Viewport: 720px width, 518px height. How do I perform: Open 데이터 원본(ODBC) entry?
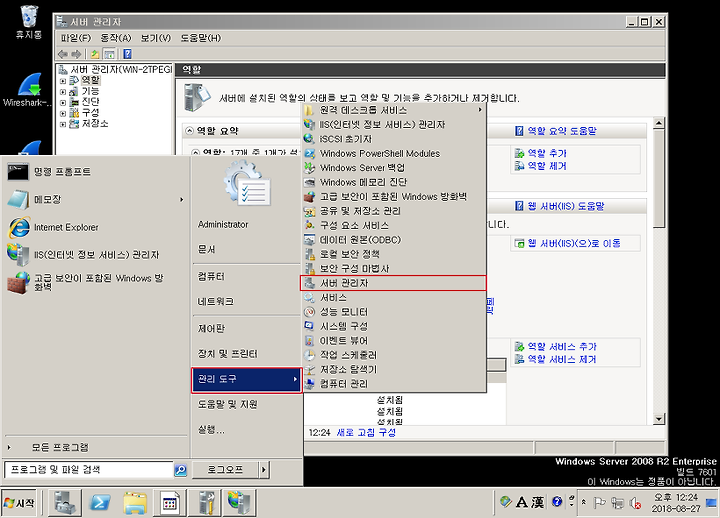393,240
